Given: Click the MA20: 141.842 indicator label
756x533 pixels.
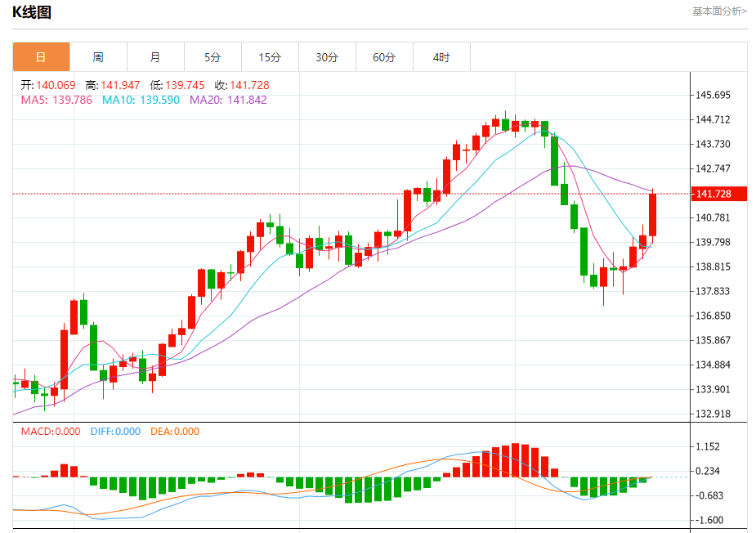Looking at the screenshot, I should coord(228,100).
